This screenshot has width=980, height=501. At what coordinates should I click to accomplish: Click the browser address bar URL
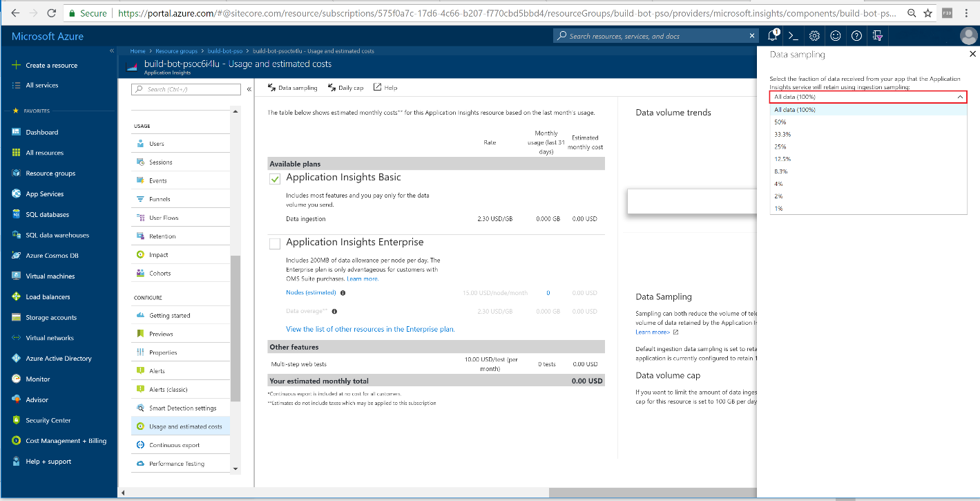tap(508, 13)
